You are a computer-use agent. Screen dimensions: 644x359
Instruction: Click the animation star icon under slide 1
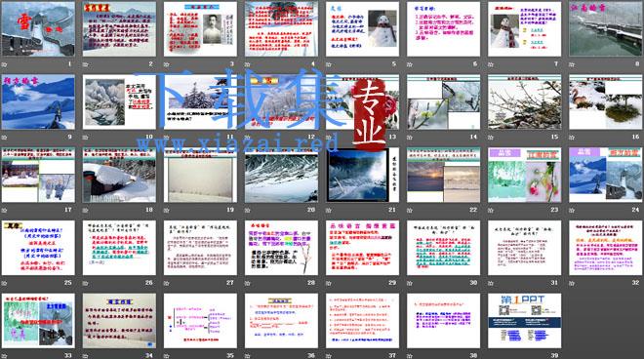point(5,64)
